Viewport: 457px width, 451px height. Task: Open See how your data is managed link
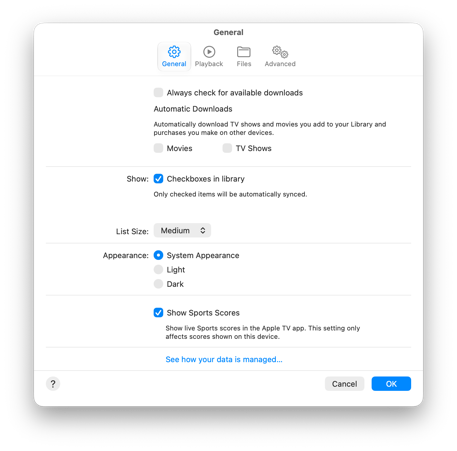point(224,359)
